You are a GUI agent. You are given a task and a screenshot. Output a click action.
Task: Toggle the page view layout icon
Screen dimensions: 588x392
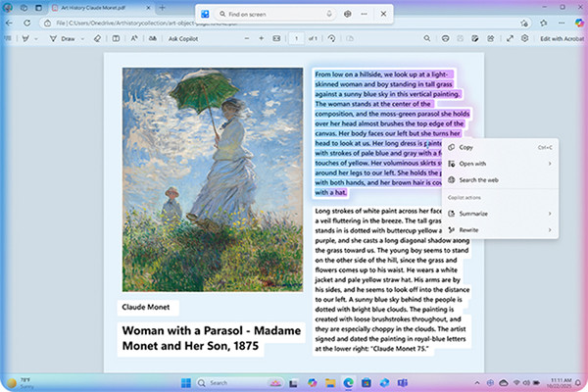(116, 38)
